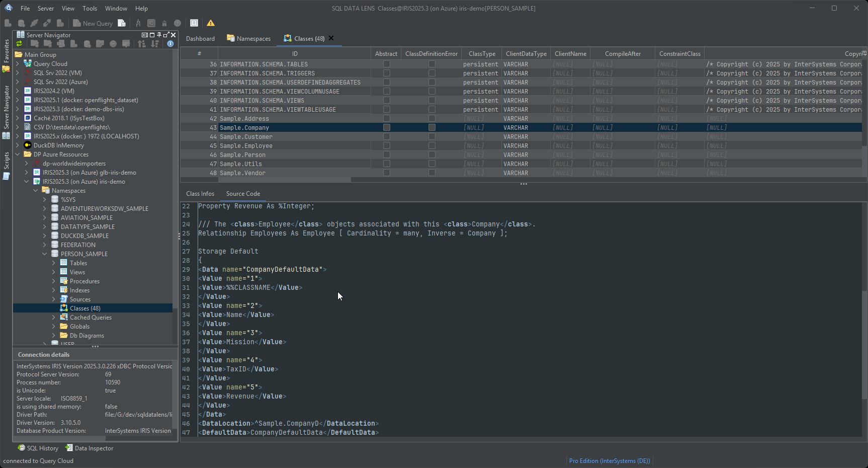Switch to the Namespaces tab
This screenshot has width=868, height=468.
pos(249,39)
